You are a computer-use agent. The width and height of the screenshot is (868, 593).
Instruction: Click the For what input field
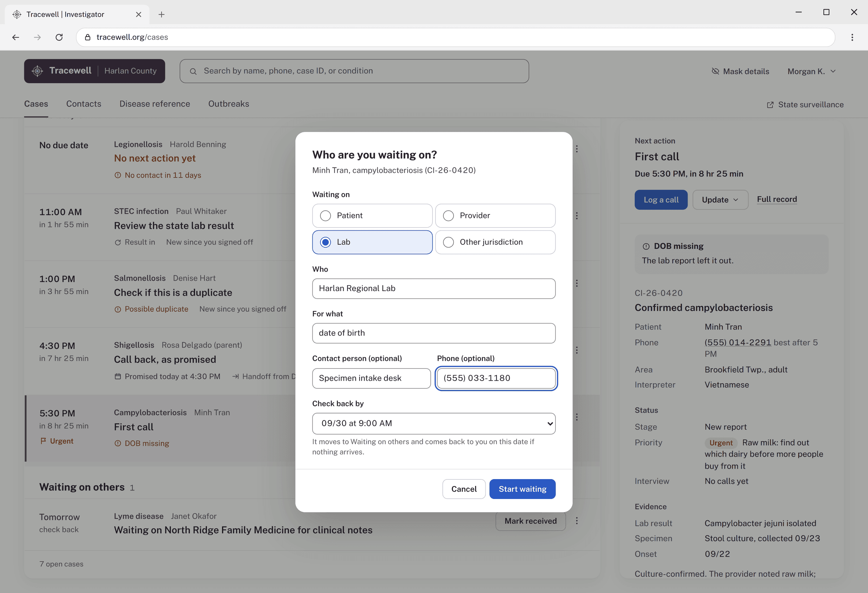point(434,333)
